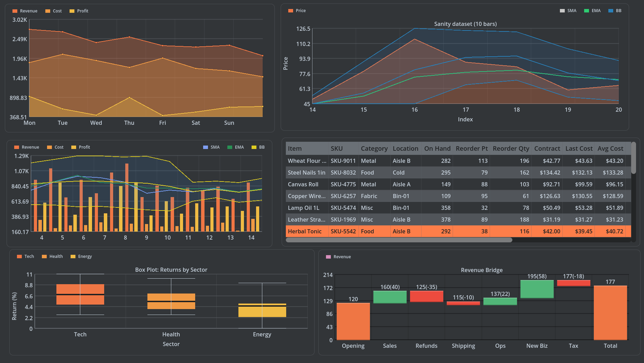Click the red Refunds bar in the Revenue Bridge
The height and width of the screenshot is (363, 644).
tap(426, 296)
